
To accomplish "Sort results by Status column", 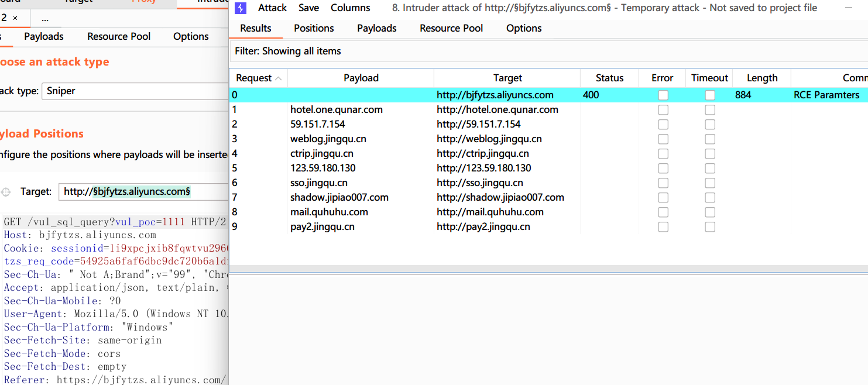I will (x=609, y=78).
